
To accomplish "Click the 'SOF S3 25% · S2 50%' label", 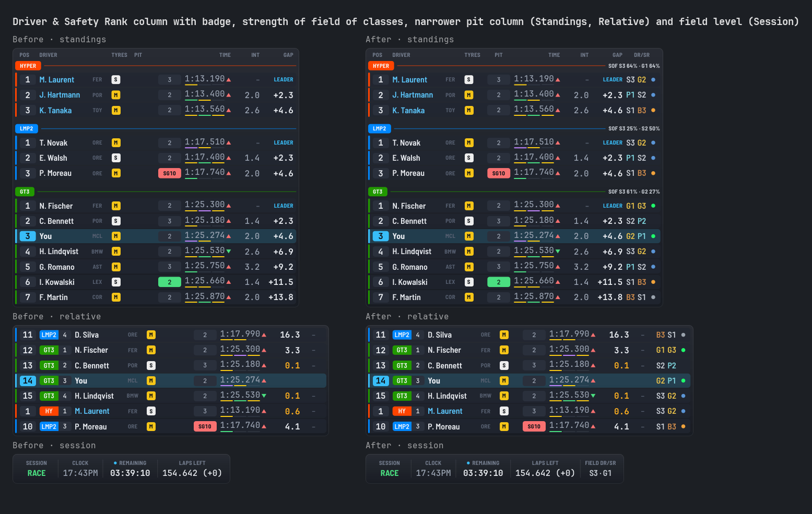I will point(634,128).
